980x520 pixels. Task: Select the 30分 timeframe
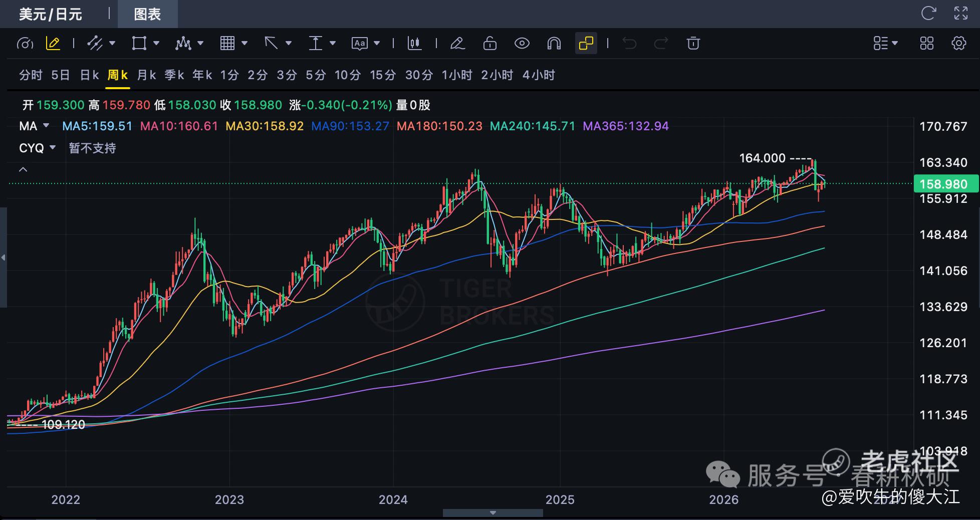pos(419,75)
